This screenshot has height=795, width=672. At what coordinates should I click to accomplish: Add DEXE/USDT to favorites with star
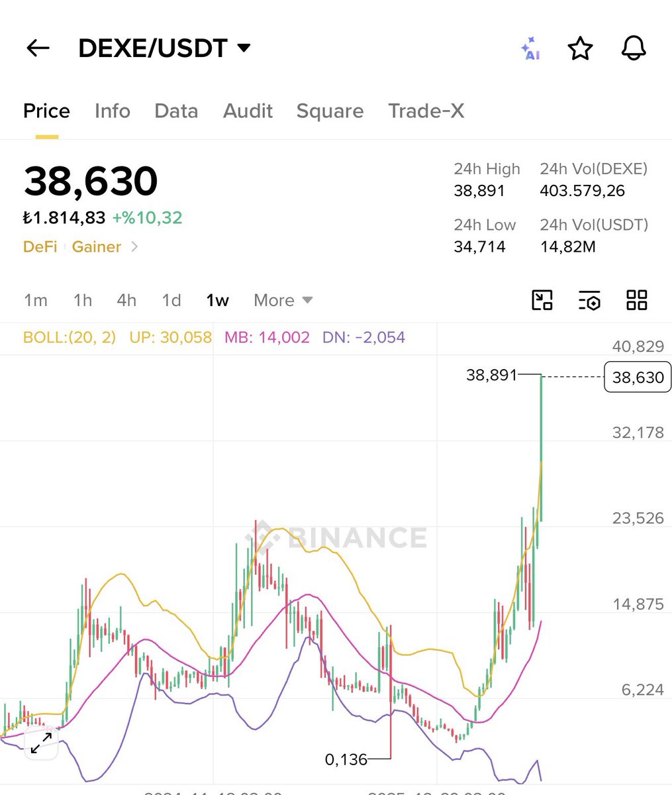(581, 48)
